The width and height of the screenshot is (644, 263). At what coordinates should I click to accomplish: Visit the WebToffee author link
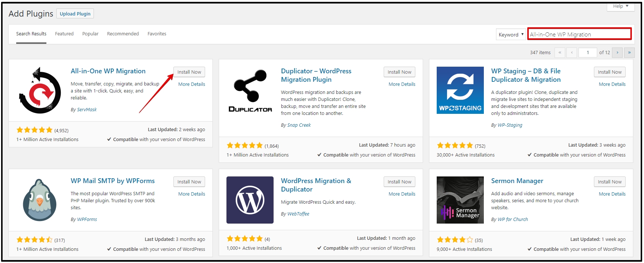(298, 214)
